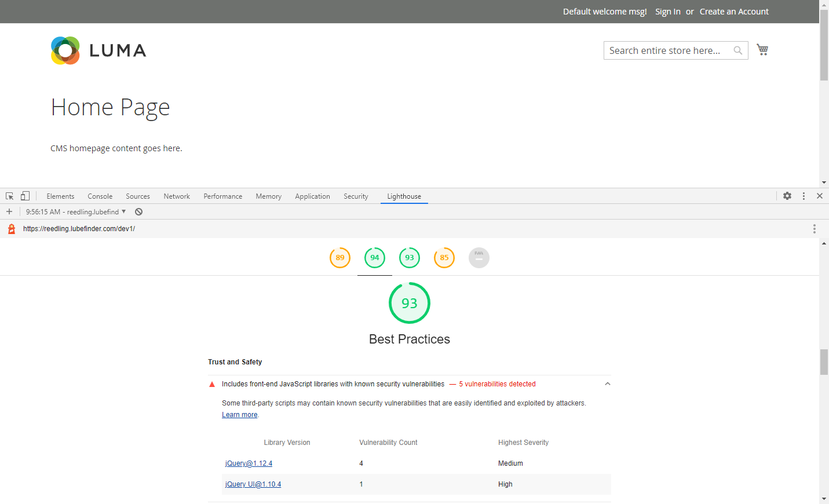Click the 'High' severity cell
Image resolution: width=829 pixels, height=504 pixels.
pyautogui.click(x=505, y=484)
